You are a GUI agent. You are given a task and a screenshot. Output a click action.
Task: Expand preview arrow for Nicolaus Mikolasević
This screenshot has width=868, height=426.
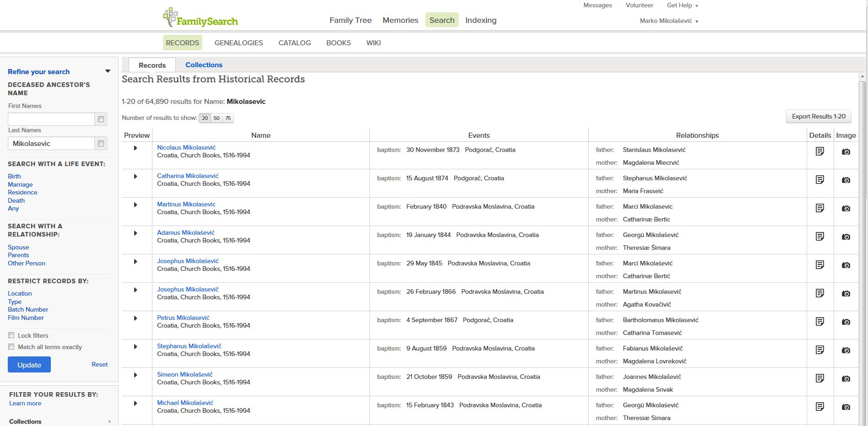[136, 148]
